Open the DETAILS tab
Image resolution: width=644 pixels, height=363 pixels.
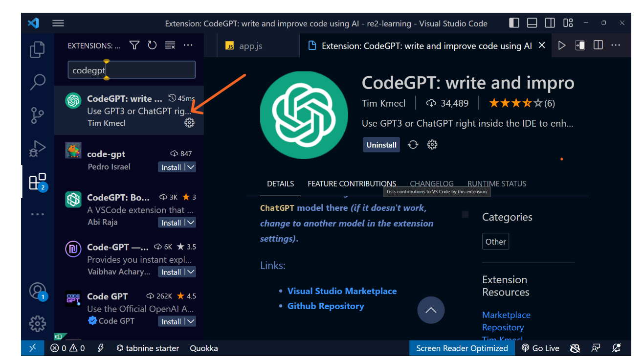tap(281, 184)
